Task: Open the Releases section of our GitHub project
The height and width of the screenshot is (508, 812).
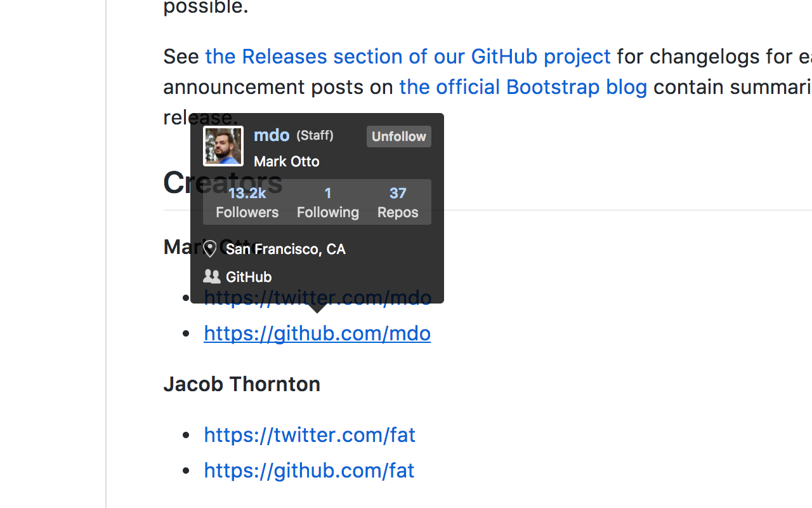Action: [x=407, y=56]
